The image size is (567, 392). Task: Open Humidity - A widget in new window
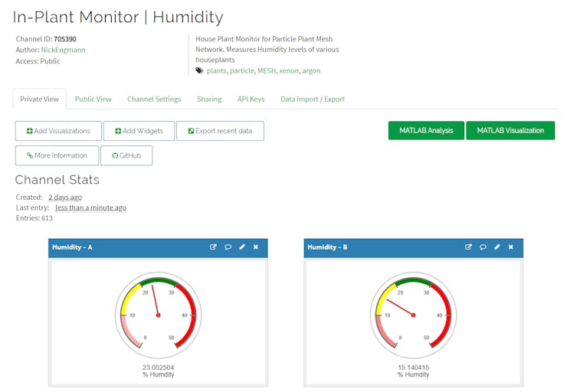(213, 247)
